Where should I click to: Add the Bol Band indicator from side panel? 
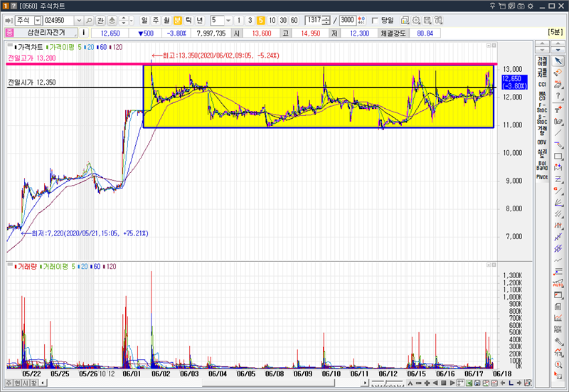point(542,166)
